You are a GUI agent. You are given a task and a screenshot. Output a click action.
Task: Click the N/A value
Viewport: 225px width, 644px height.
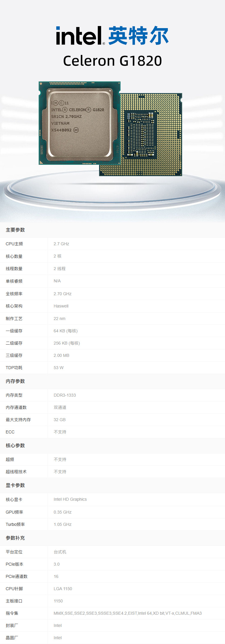pos(57,281)
